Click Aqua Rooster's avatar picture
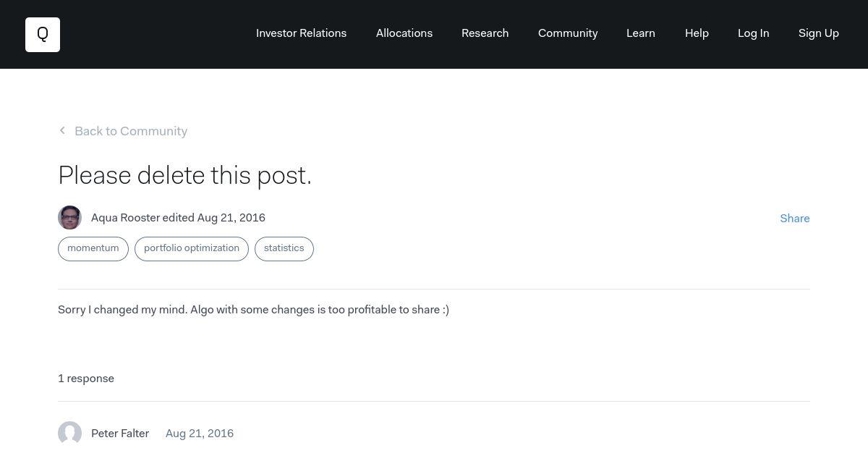 click(69, 218)
